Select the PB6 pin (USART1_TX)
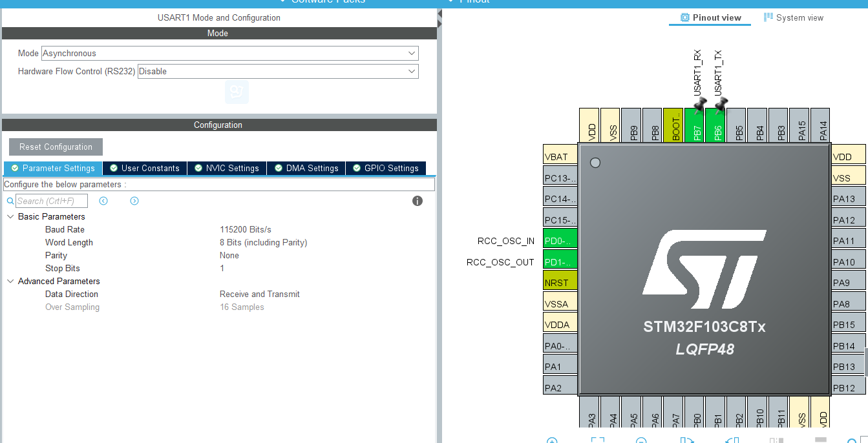Screen dimensions: 868x443 (715, 125)
